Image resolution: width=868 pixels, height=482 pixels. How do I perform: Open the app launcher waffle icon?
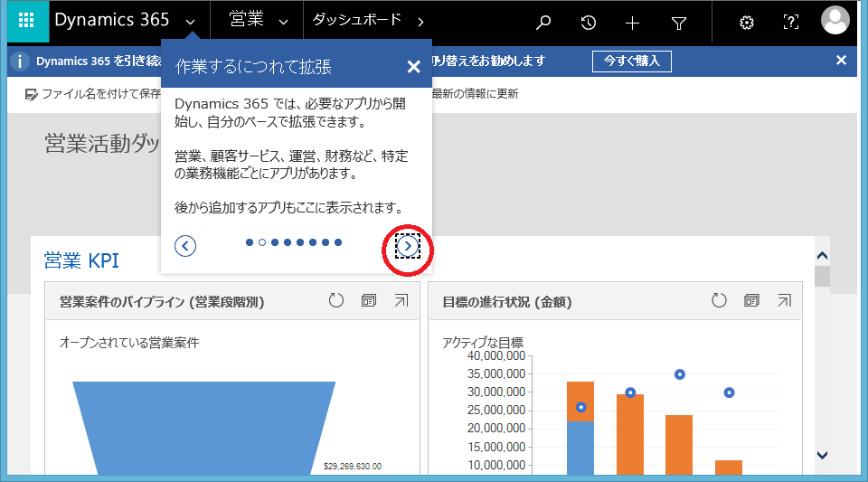point(26,21)
